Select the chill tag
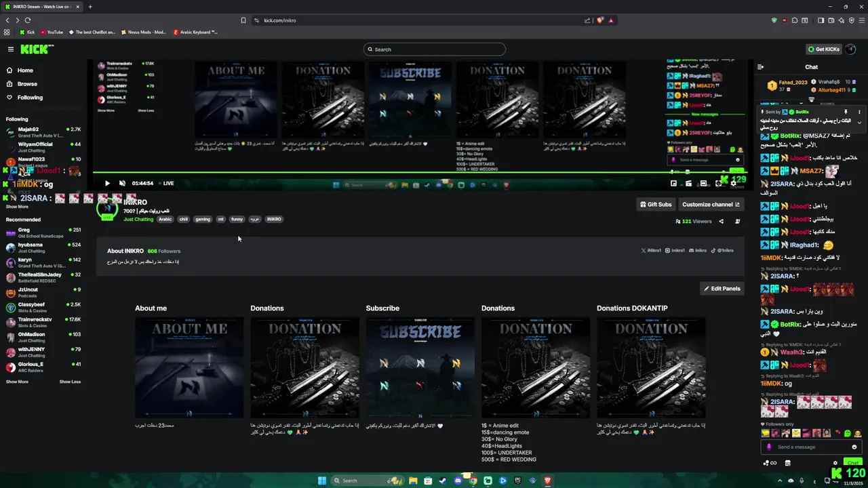Screen dimensions: 868x488 tap(183, 219)
